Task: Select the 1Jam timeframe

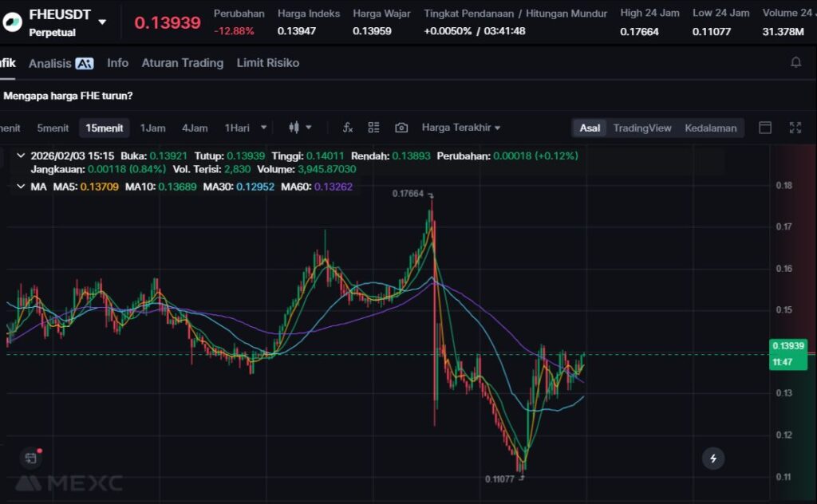Action: [x=153, y=128]
